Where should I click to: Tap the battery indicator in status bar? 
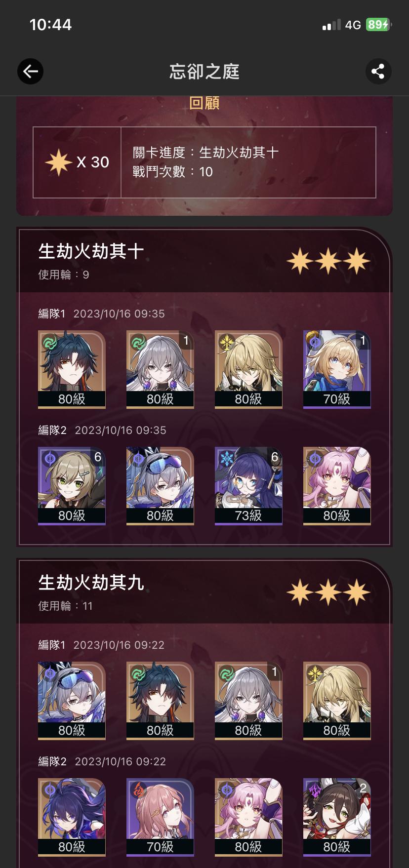(x=378, y=24)
